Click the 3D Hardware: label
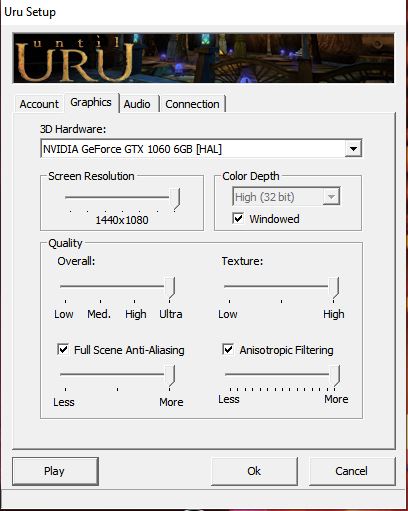This screenshot has width=408, height=511. (73, 129)
